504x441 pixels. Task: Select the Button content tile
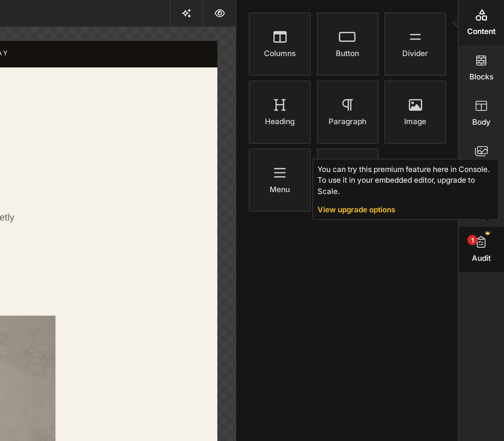coord(347,44)
